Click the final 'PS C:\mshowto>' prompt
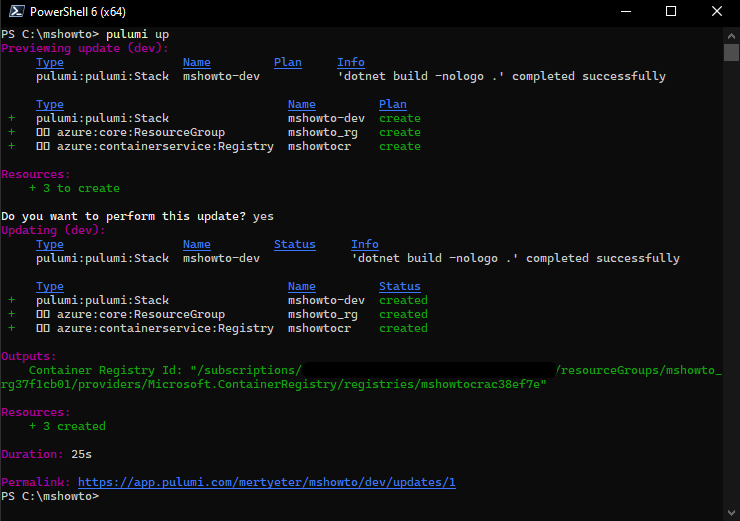740x521 pixels. [x=50, y=496]
